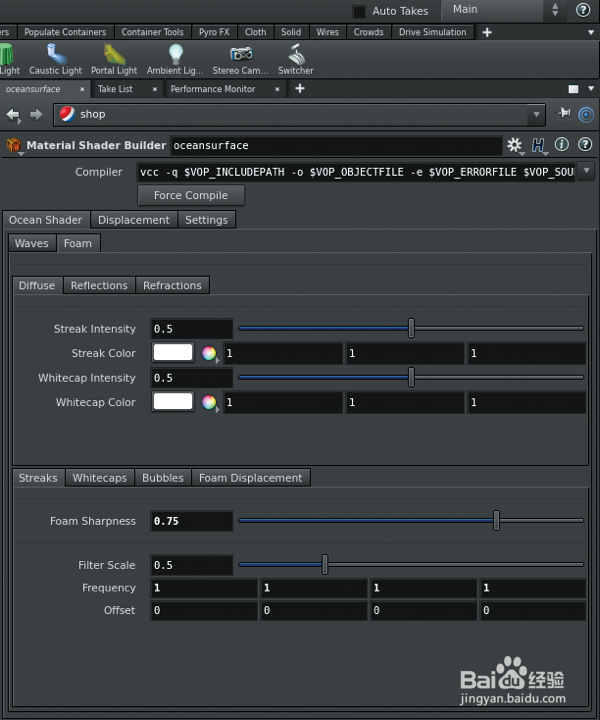Click the Portal Light shelf tool
This screenshot has height=720, width=600.
point(114,58)
